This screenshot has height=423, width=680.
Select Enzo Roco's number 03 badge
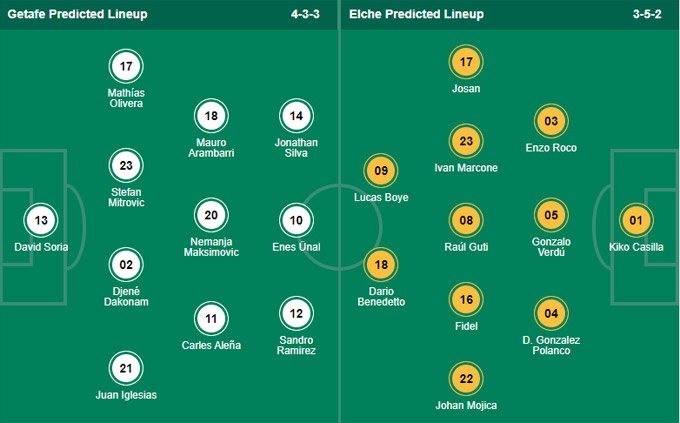(551, 121)
